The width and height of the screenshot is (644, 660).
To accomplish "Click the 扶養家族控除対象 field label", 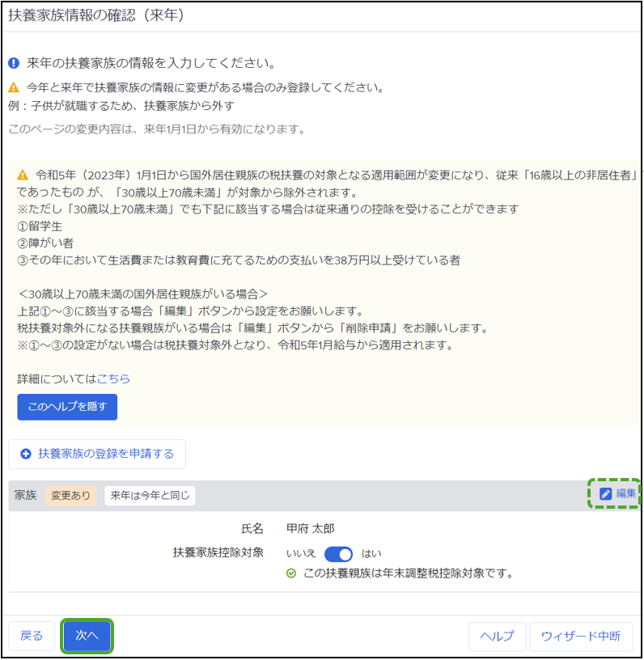I will point(218,552).
